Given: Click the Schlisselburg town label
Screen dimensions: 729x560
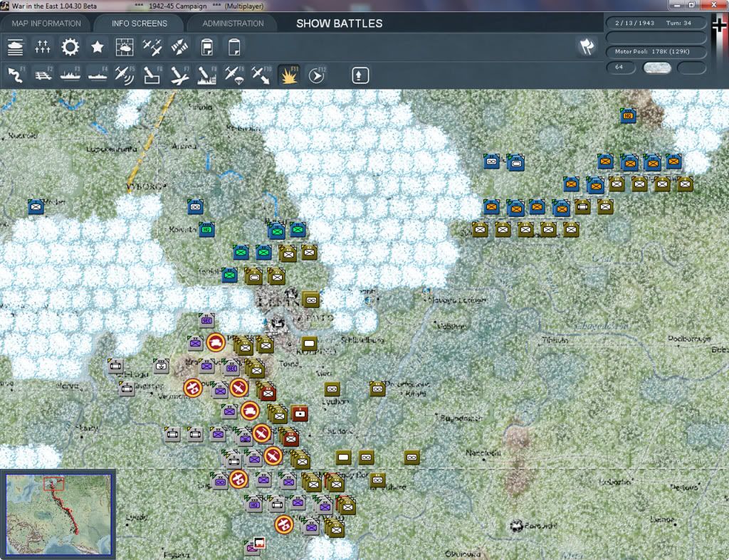Looking at the screenshot, I should pos(362,339).
